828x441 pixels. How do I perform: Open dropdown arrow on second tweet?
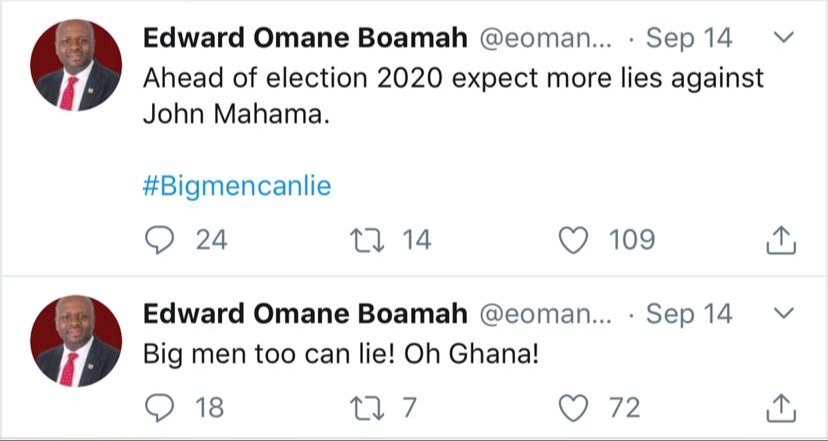[785, 313]
